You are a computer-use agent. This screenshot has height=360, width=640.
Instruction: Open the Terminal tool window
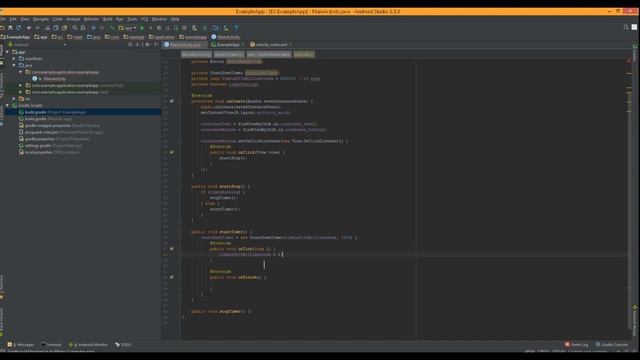(51, 344)
